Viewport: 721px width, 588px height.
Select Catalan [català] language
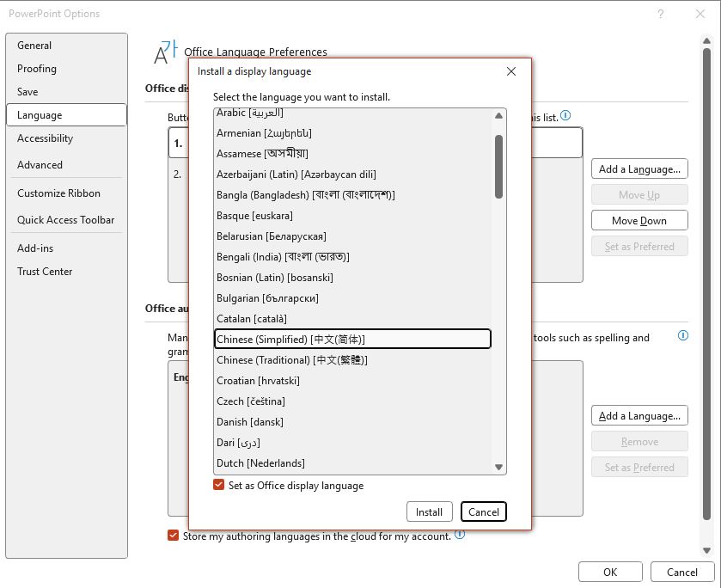click(352, 318)
